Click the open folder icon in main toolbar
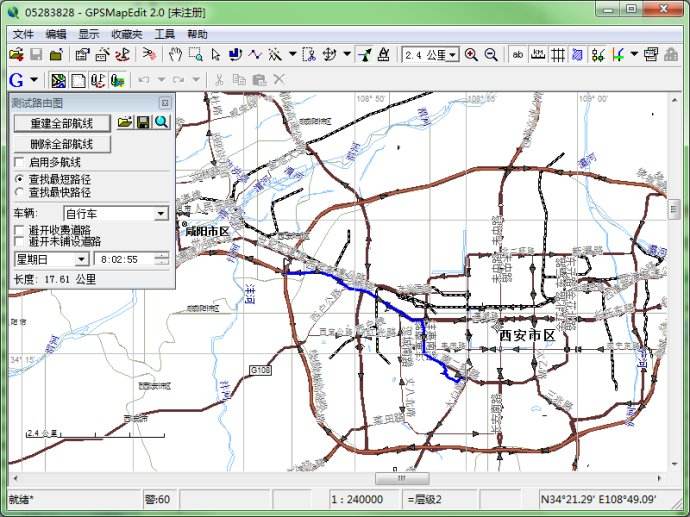This screenshot has width=690, height=517. (16, 55)
